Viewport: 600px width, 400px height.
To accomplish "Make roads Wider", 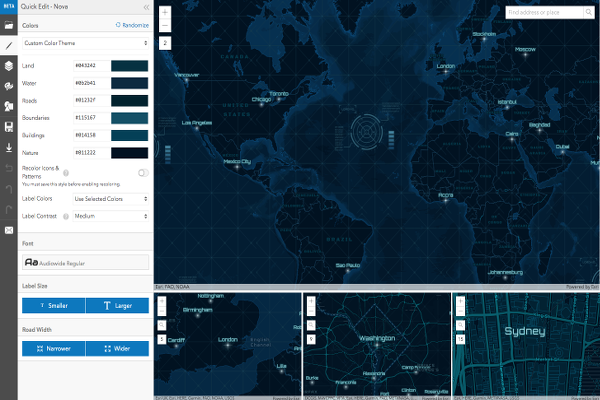I will pyautogui.click(x=117, y=348).
